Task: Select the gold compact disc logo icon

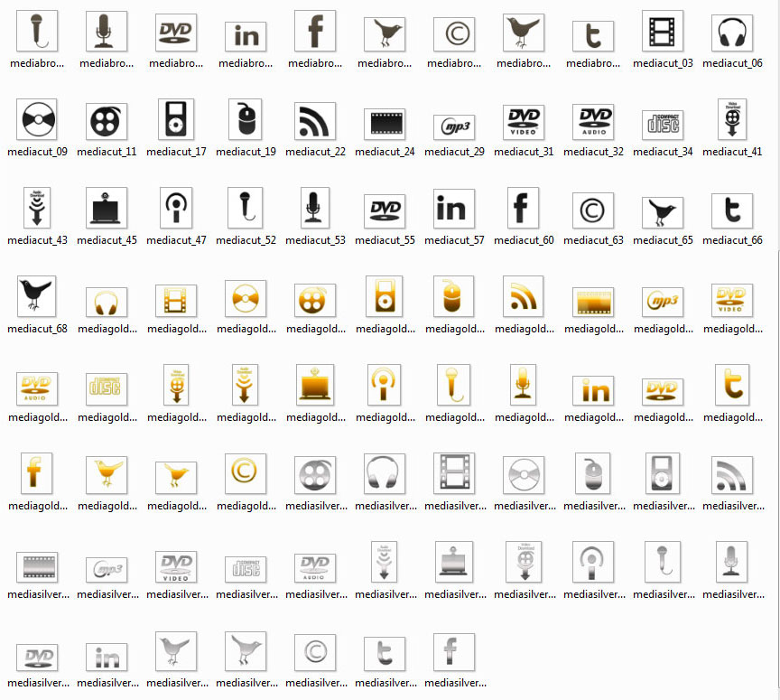Action: [x=107, y=389]
